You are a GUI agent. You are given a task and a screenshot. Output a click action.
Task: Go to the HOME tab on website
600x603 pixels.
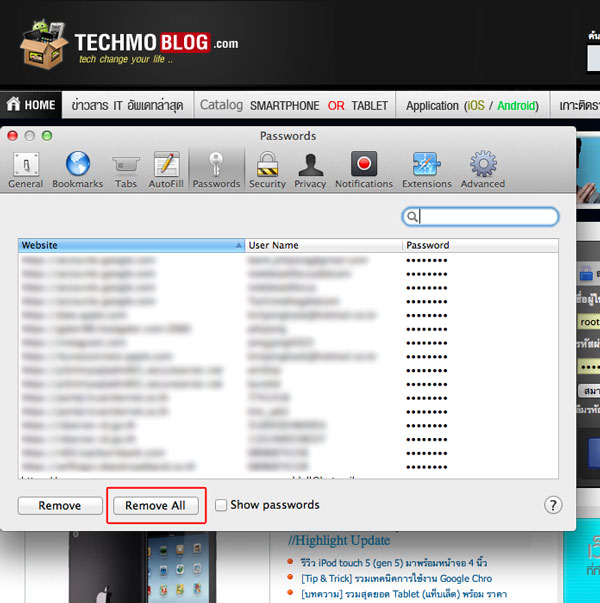[x=31, y=105]
